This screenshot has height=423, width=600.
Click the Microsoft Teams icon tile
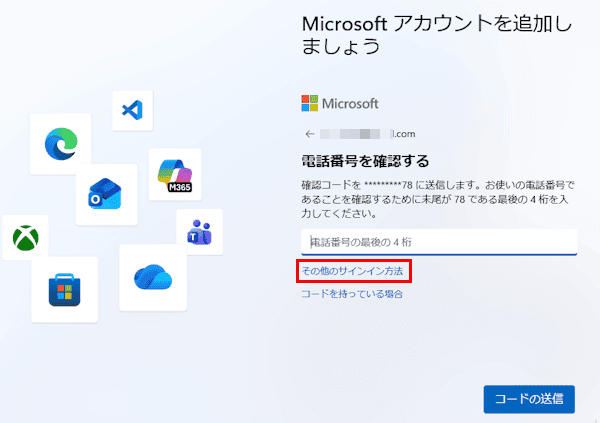(199, 232)
